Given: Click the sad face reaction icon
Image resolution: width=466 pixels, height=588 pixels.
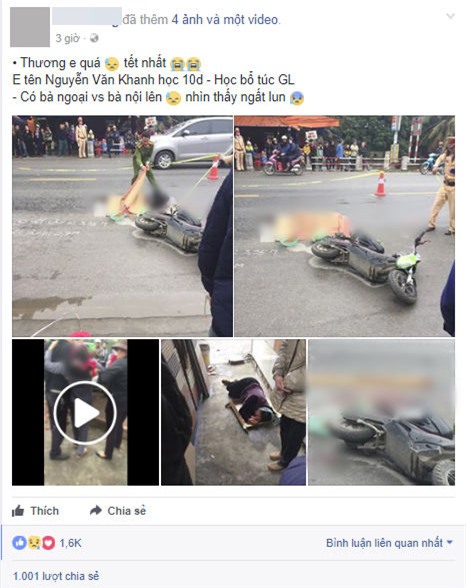Looking at the screenshot, I should 34,543.
